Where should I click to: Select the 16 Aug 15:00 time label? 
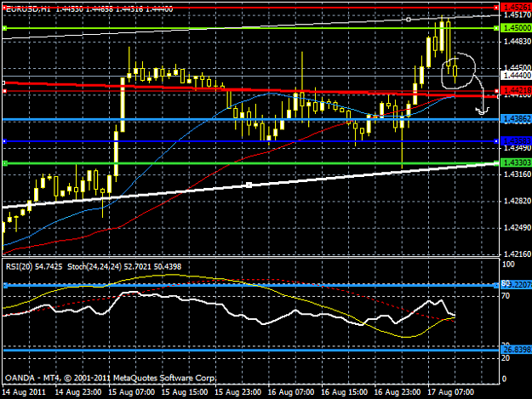pos(344,392)
